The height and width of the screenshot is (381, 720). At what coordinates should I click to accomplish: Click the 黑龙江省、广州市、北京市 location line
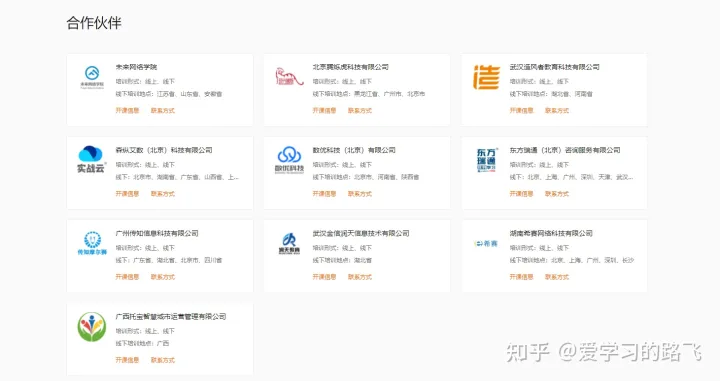pyautogui.click(x=369, y=94)
